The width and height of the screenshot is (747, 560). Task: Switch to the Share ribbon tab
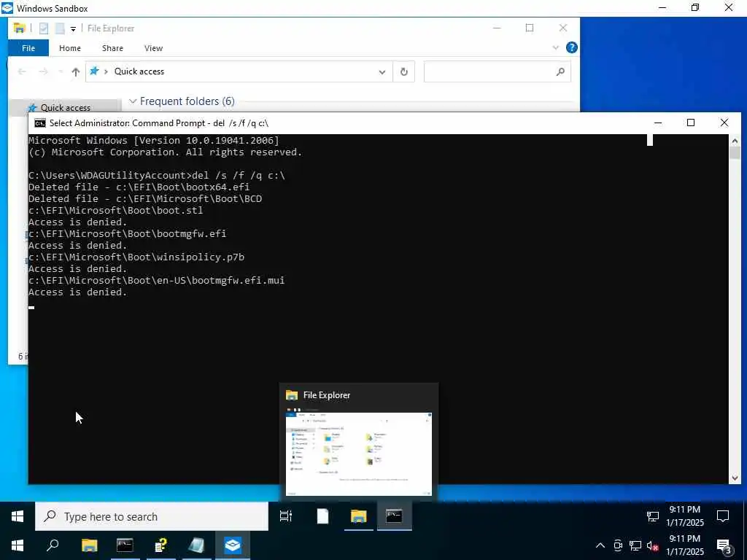tap(112, 48)
